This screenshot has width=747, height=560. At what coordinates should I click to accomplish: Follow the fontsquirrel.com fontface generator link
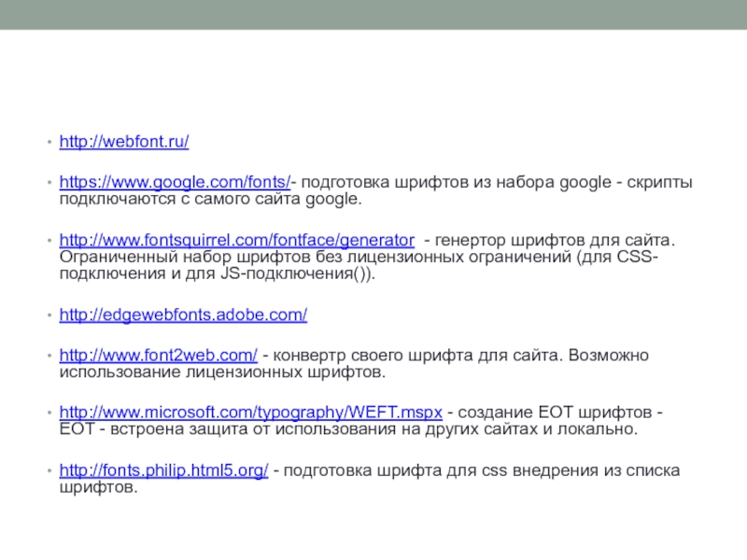236,238
